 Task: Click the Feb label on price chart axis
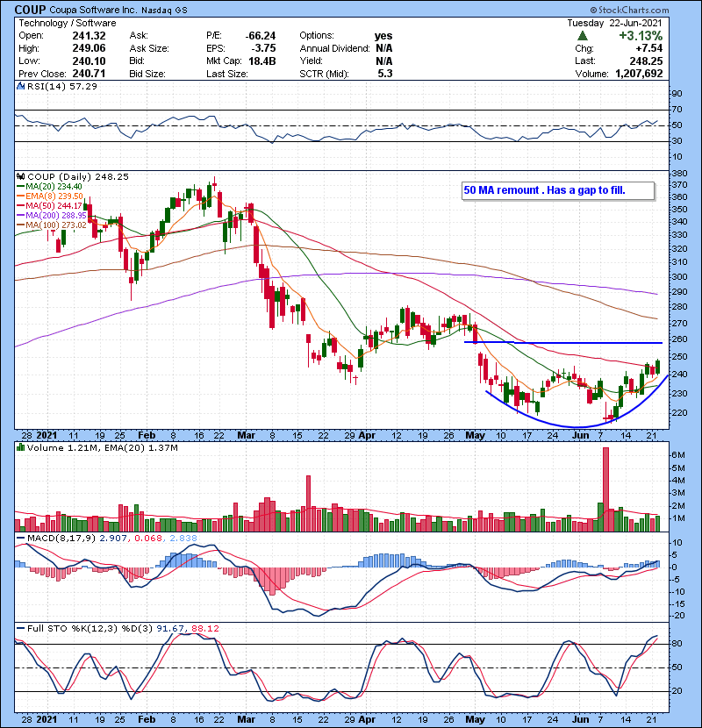(x=147, y=436)
